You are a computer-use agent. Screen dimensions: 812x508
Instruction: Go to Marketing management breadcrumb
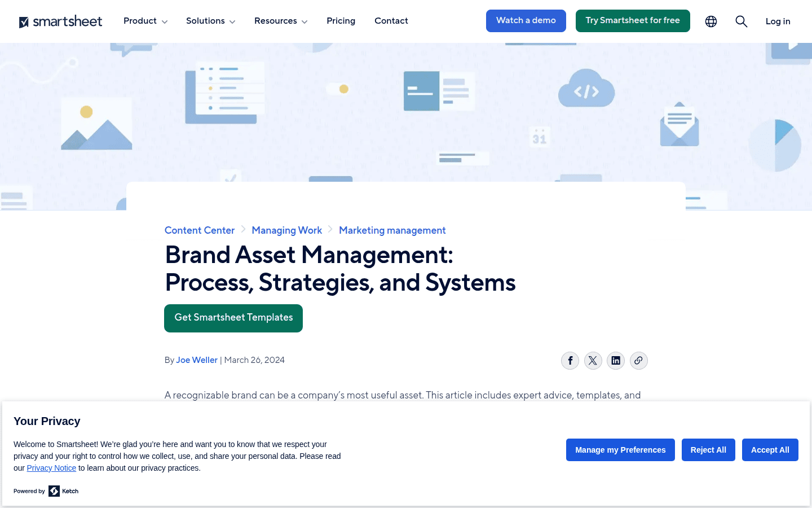pyautogui.click(x=392, y=230)
